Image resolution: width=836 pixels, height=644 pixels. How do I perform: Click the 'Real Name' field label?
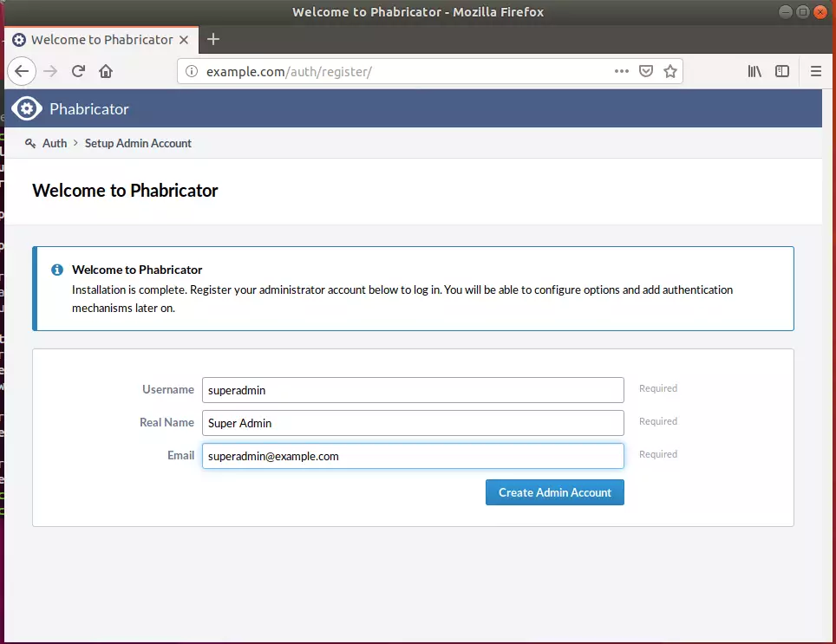coord(167,422)
